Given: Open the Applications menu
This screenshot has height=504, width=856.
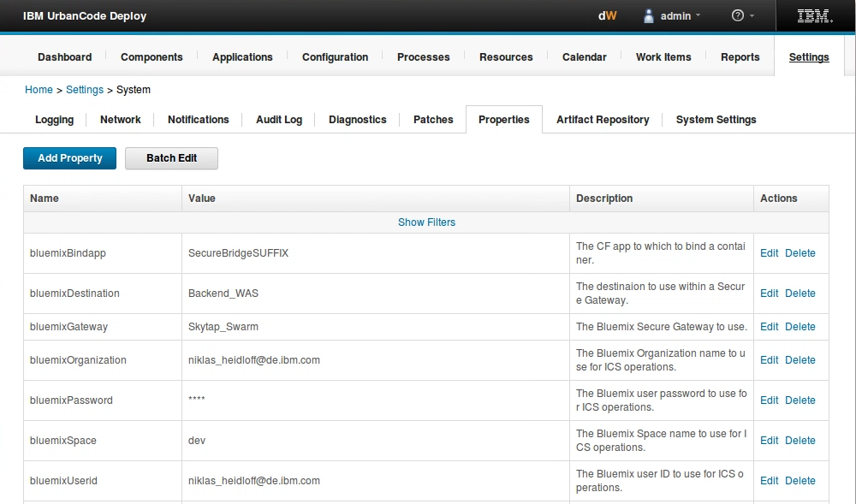Looking at the screenshot, I should point(242,56).
